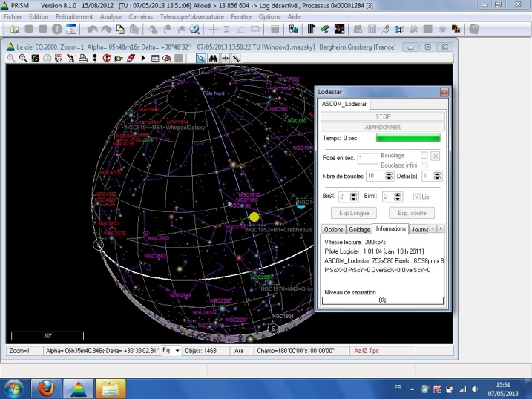Click the green exposure progress bar
The image size is (532, 399).
click(407, 138)
